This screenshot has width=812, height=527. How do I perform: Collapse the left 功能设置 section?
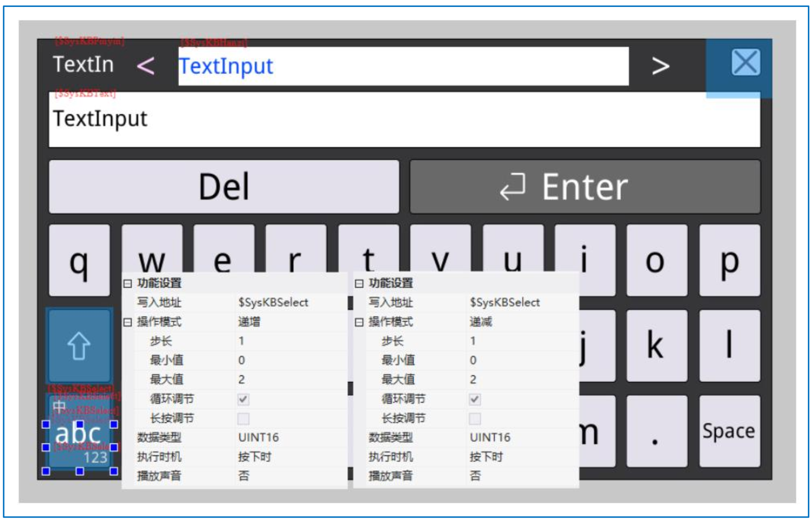(128, 283)
